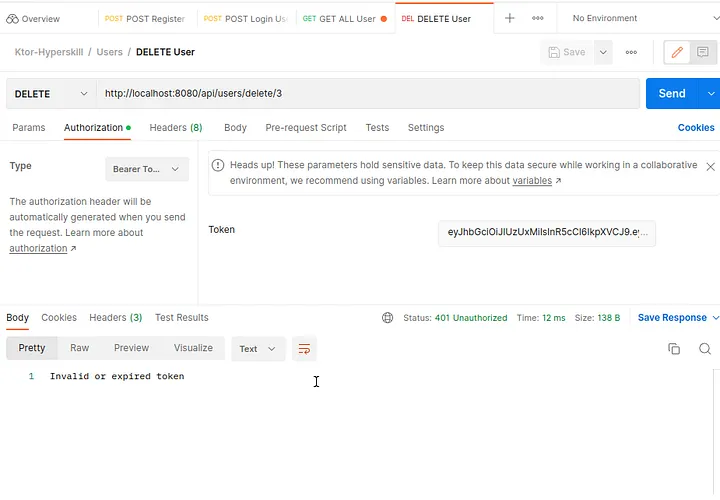Select Pretty response view
The height and width of the screenshot is (500, 720).
click(32, 348)
